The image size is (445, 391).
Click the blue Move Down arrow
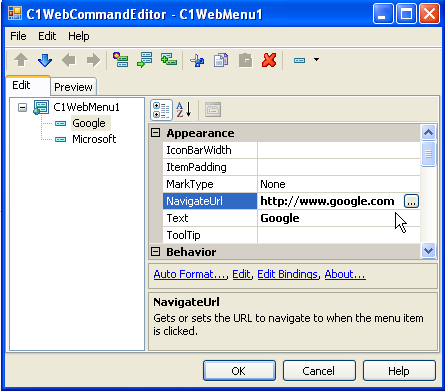45,60
